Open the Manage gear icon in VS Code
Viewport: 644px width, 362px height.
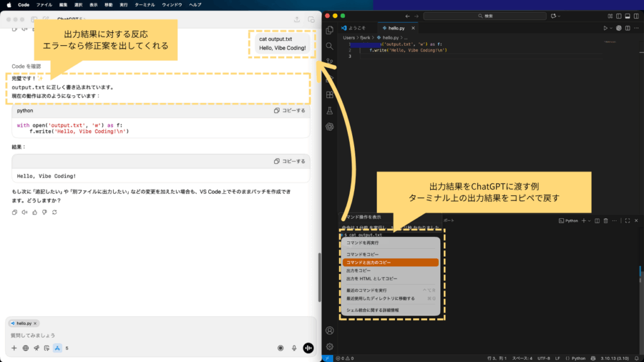click(330, 346)
